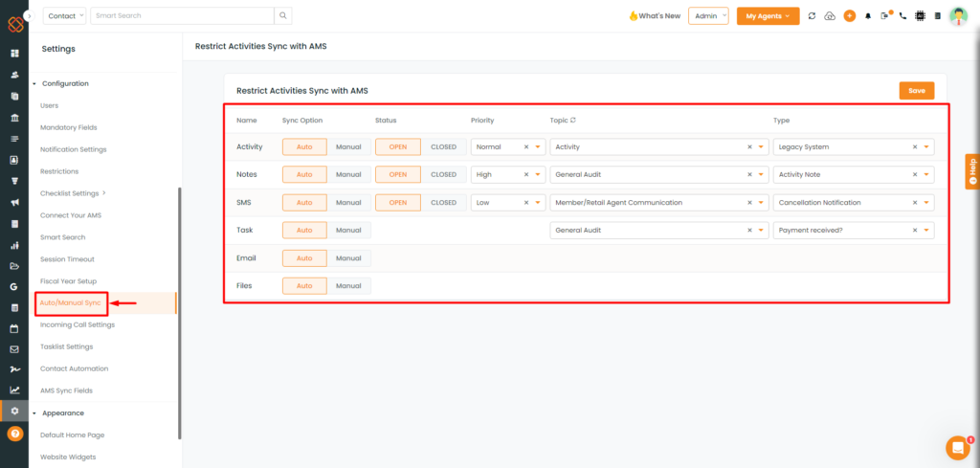980x468 pixels.
Task: Set SMS status to OPEN
Action: tap(398, 203)
